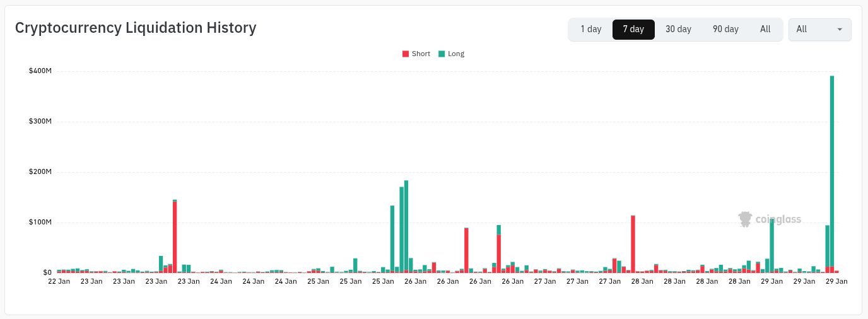Toggle the Short series legend
Screen dimensions: 868x319
421,54
